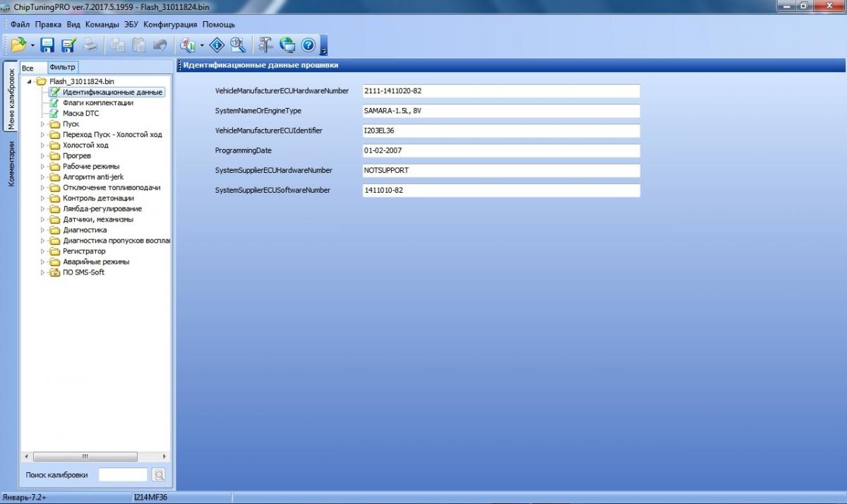Expand the Переход Пуск - Холостой ход folder
The image size is (847, 504).
(44, 135)
